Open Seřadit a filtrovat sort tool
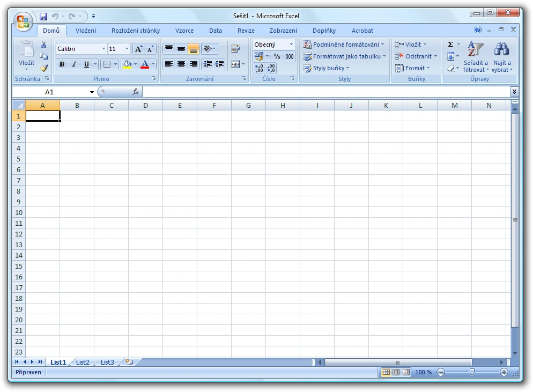The image size is (533, 392). point(476,57)
